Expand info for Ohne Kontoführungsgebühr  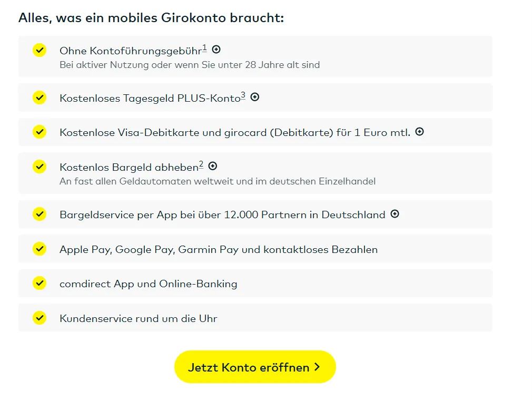coord(216,50)
